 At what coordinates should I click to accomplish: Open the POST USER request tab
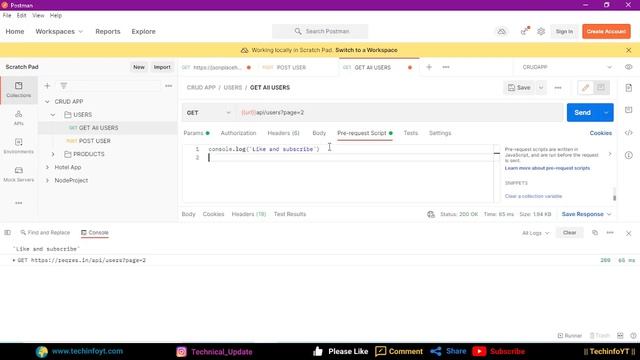point(291,67)
